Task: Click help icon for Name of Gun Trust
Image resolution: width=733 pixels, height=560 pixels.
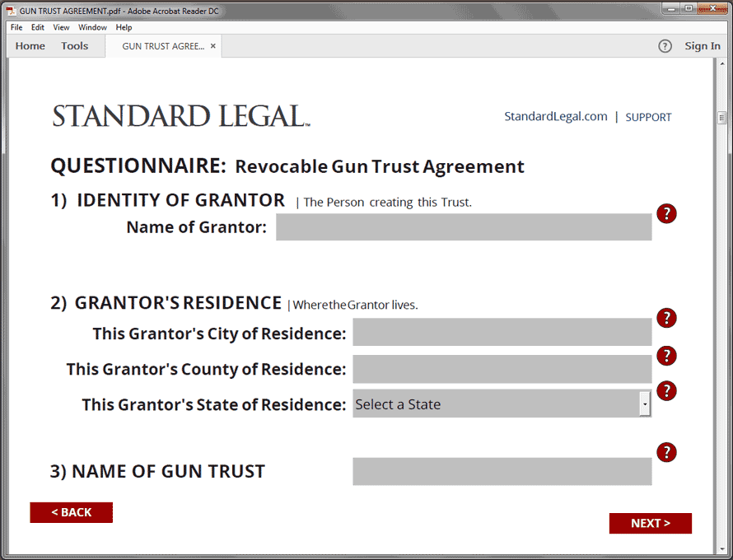Action: tap(666, 452)
